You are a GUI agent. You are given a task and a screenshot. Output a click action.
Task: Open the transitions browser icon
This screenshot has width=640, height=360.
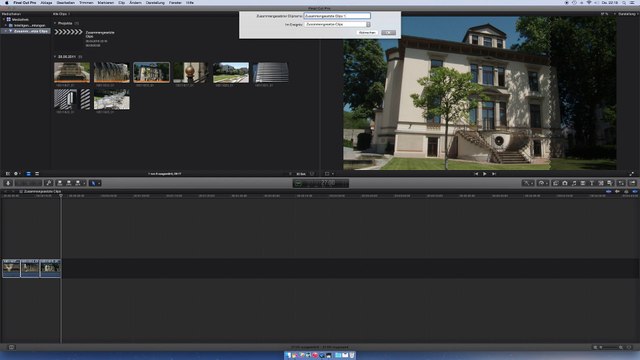click(583, 183)
